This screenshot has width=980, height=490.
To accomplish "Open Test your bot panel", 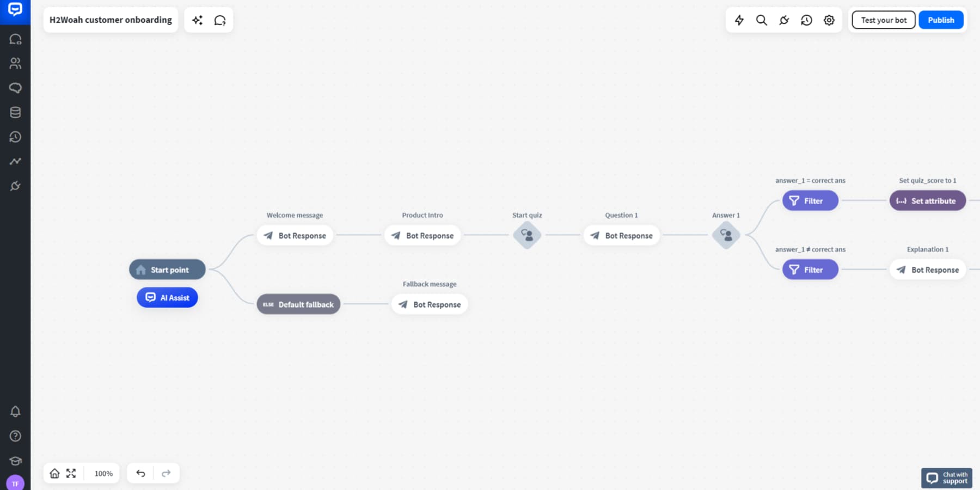I will (883, 20).
